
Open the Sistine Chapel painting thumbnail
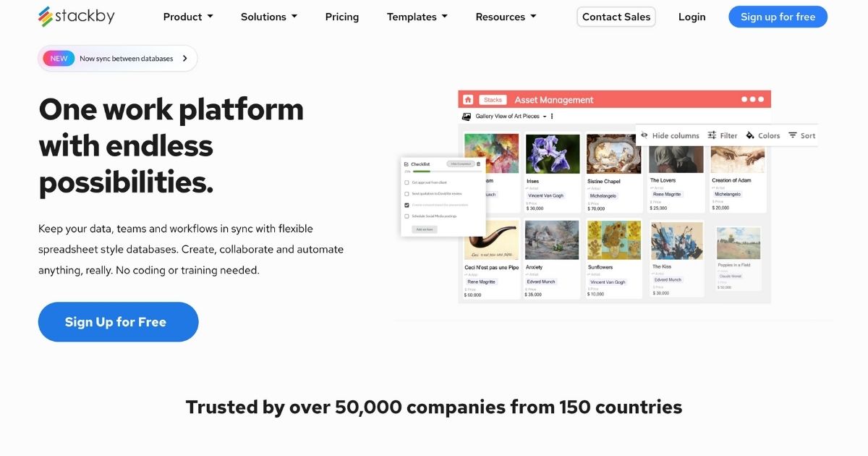point(613,153)
